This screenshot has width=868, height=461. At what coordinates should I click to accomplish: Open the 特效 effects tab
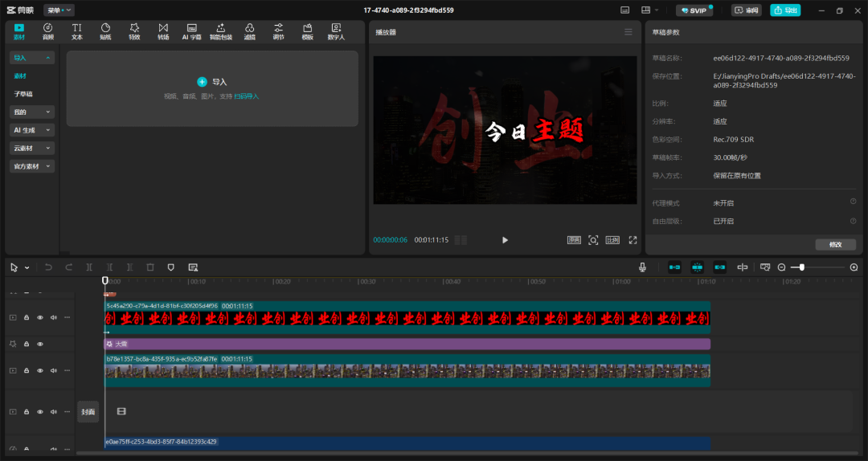[134, 31]
